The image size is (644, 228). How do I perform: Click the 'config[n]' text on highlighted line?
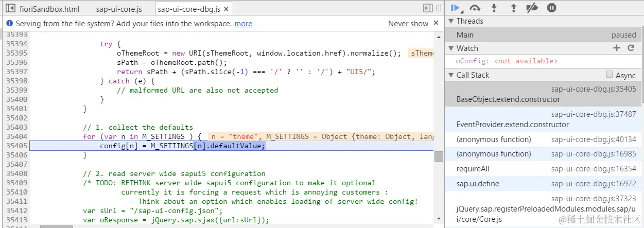(118, 146)
